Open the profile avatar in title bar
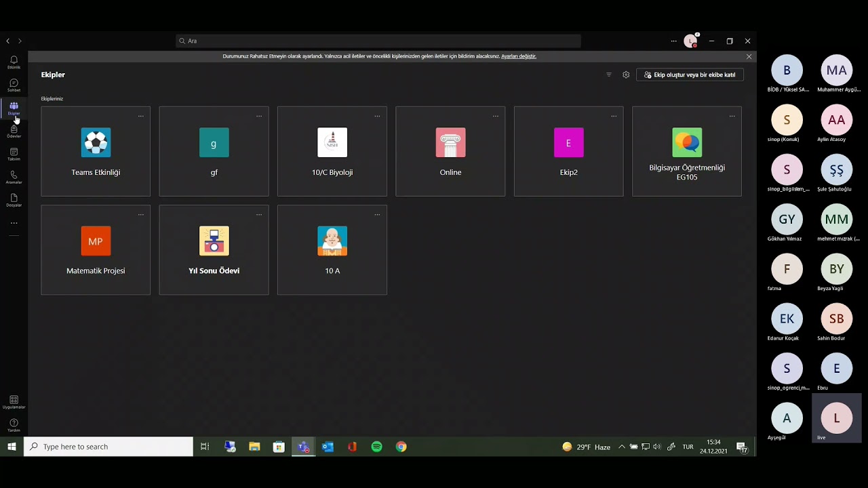 (x=691, y=41)
